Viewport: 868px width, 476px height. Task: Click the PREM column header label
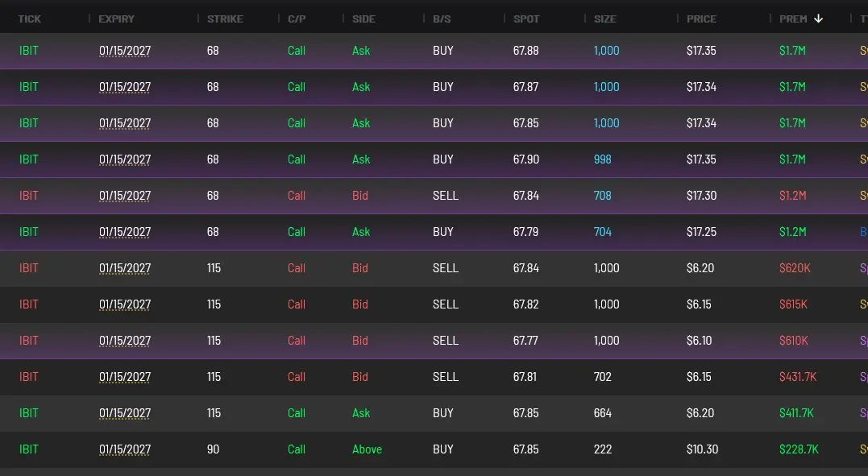pos(793,19)
